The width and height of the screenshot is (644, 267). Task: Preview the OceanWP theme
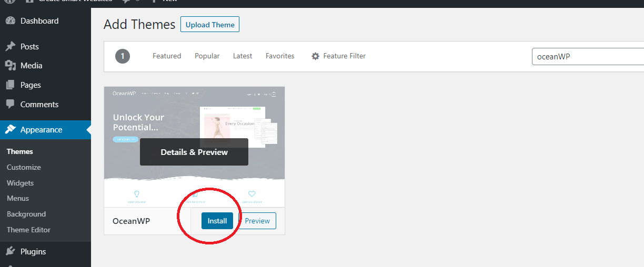click(x=257, y=221)
